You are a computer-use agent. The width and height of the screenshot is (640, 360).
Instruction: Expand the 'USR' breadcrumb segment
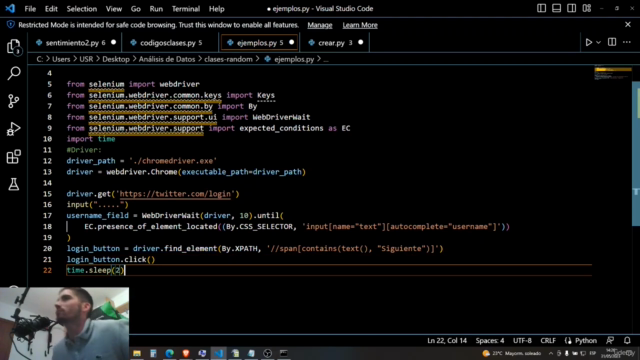86,59
